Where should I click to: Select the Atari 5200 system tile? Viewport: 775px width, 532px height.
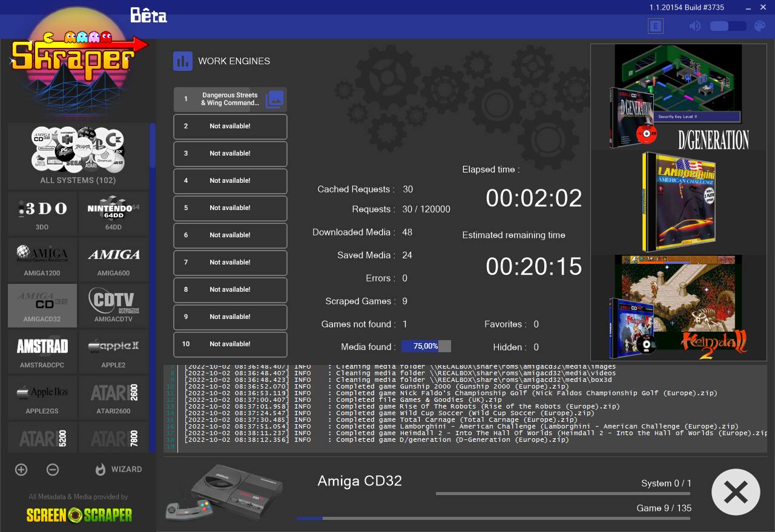click(x=42, y=438)
